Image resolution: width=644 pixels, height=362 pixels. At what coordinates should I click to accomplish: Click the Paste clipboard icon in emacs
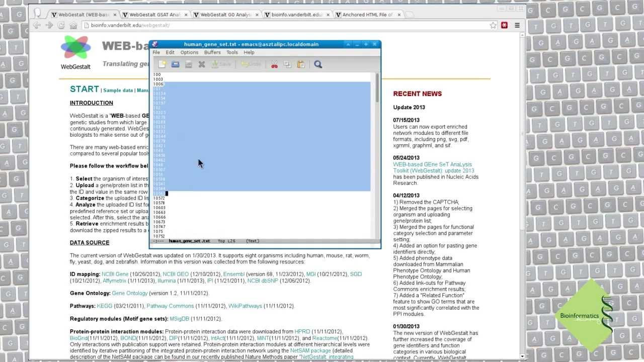(301, 64)
